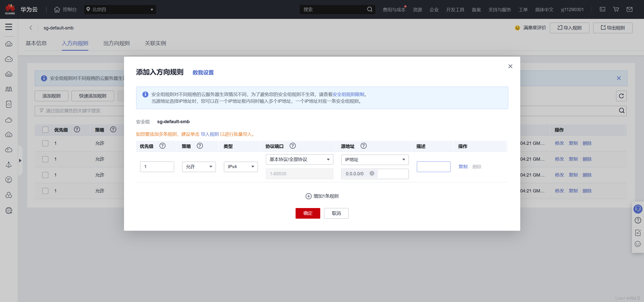Open the 允许 policy dropdown
This screenshot has height=302, width=644.
[199, 167]
